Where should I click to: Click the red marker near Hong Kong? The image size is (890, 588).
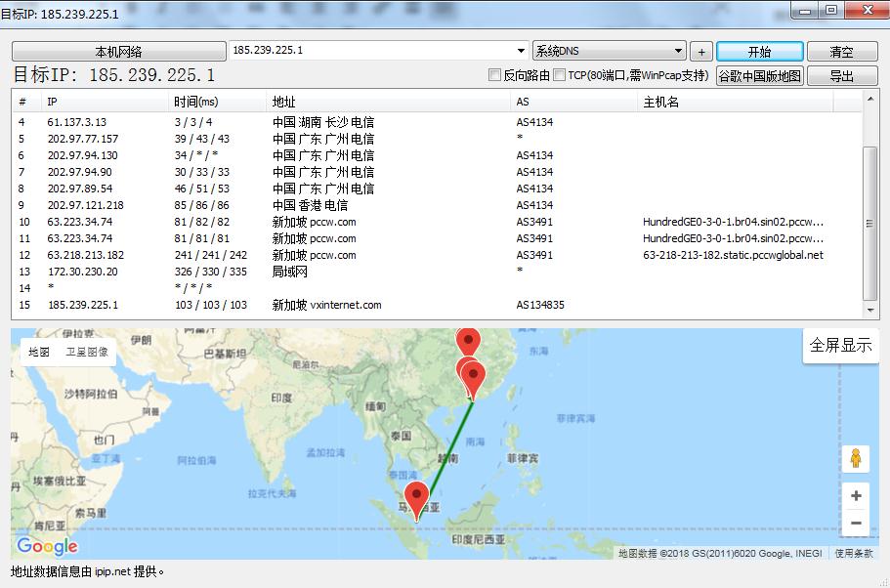(473, 375)
